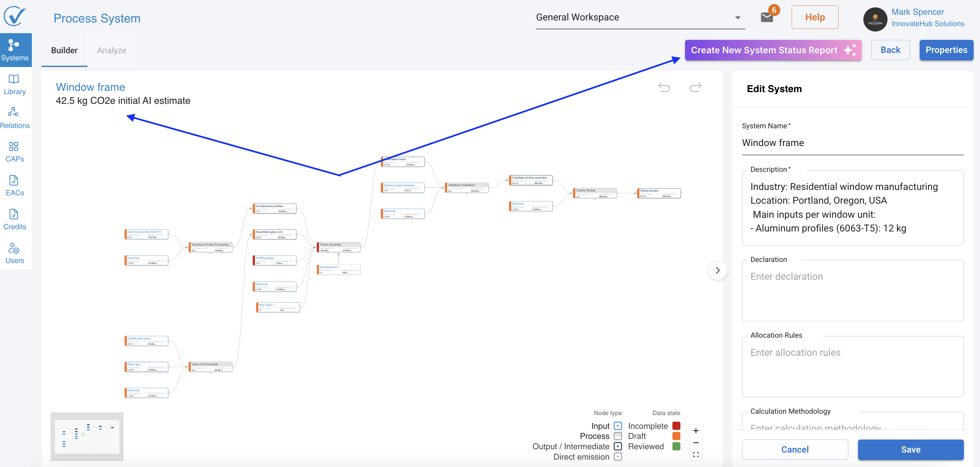
Task: Open the General Workspace dropdown
Action: click(x=640, y=17)
